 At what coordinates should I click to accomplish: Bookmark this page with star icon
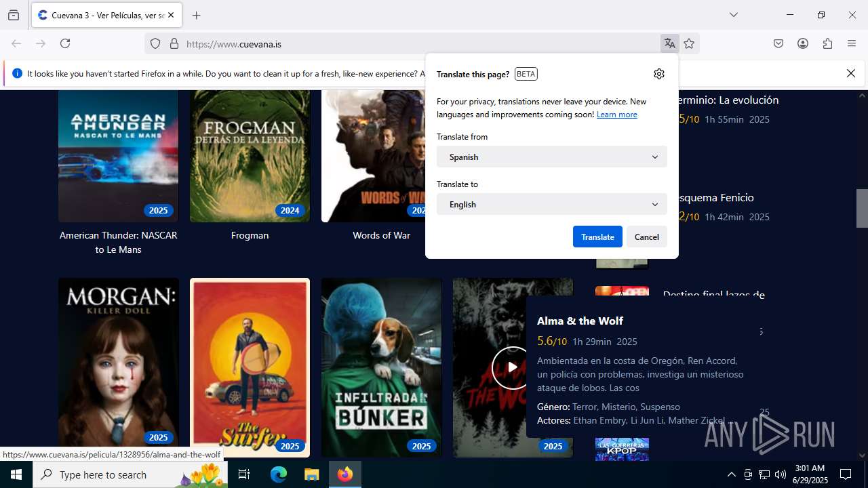click(x=689, y=43)
